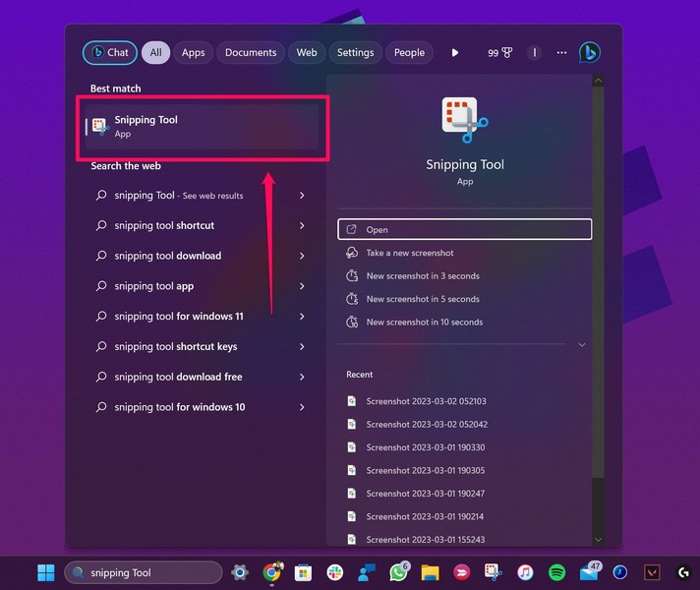Launch Google Chrome from the taskbar

(x=272, y=572)
